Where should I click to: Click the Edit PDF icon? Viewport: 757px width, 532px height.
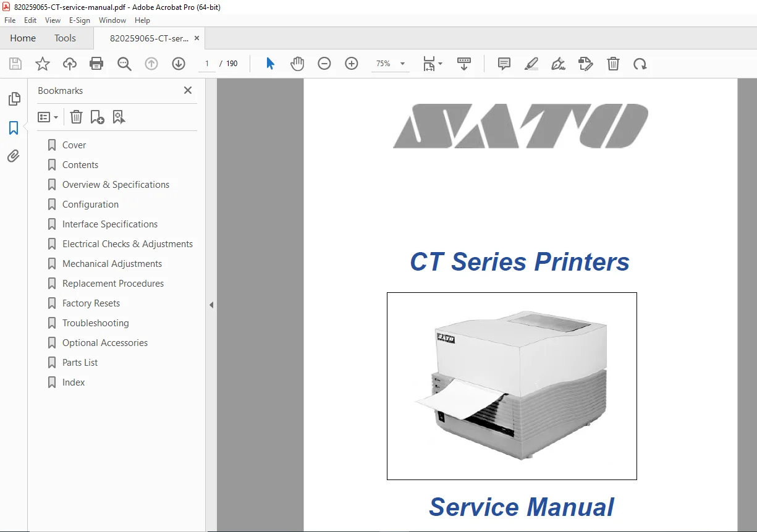pyautogui.click(x=586, y=64)
